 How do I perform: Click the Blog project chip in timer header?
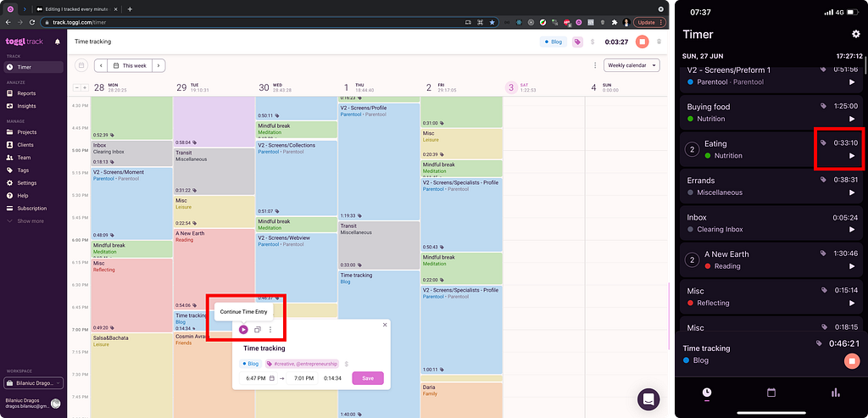pyautogui.click(x=553, y=42)
